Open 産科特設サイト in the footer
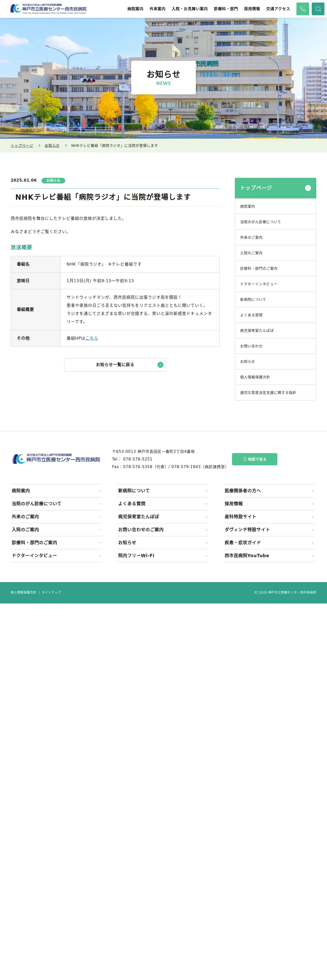Image resolution: width=327 pixels, height=980 pixels. coord(269,517)
